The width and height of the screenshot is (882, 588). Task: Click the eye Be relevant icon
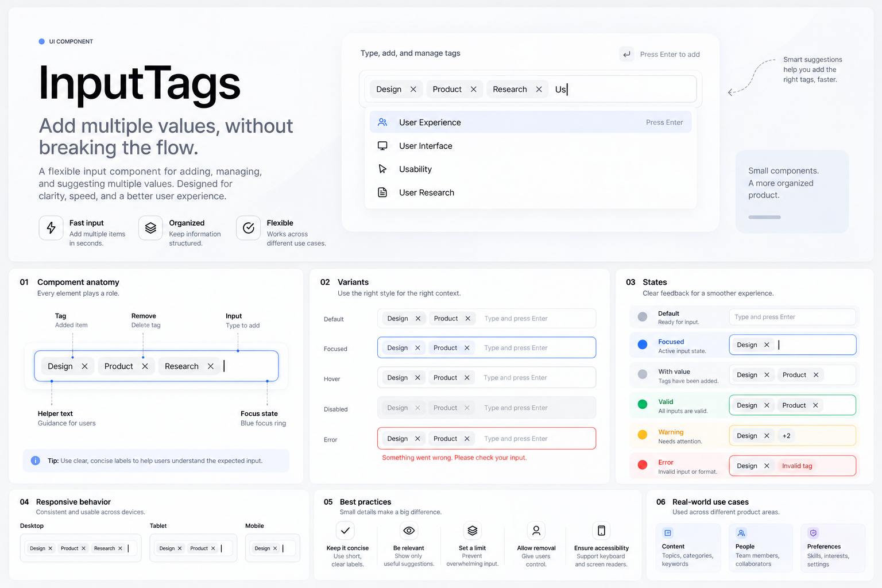409,531
